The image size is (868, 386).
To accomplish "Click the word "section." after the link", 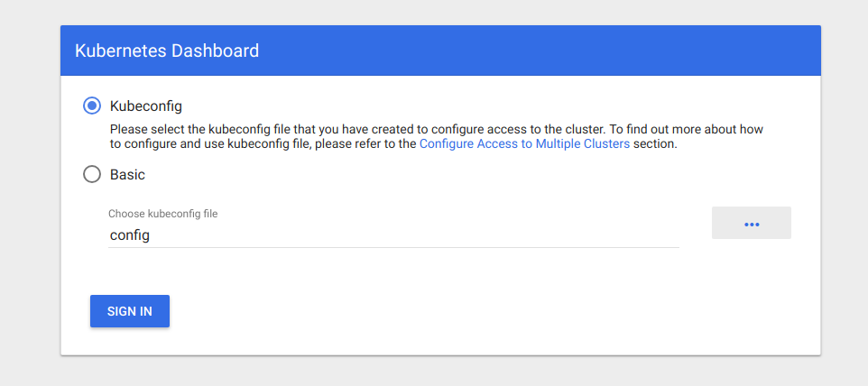I will (x=655, y=144).
